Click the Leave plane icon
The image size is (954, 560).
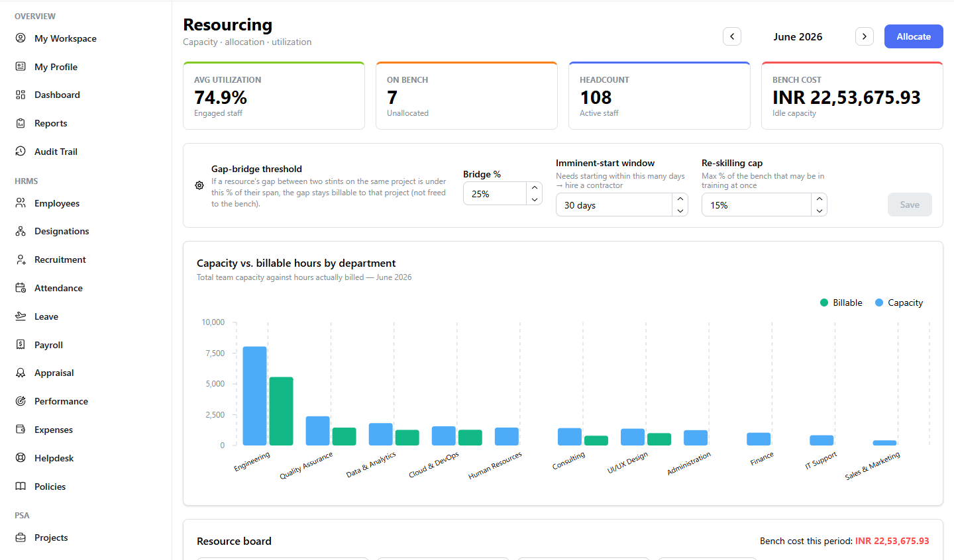(21, 316)
